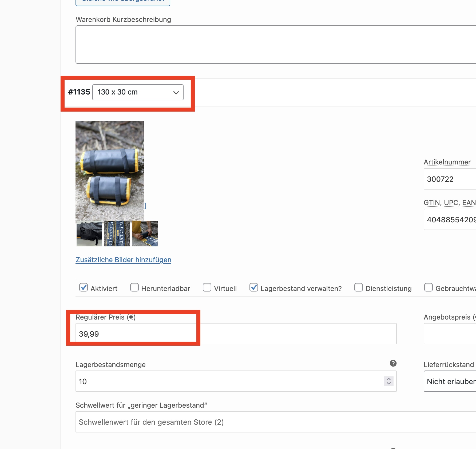Click the Lagerbestandsmenge stepper arrows
Screen dimensions: 476x449
click(x=388, y=381)
